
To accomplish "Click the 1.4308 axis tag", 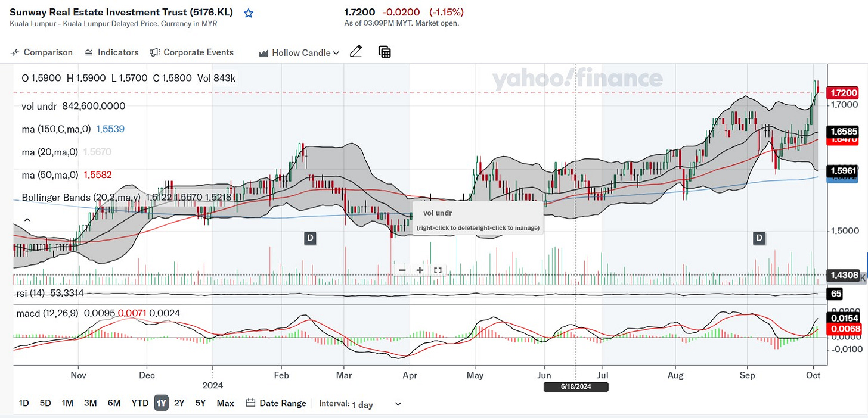I will click(844, 274).
